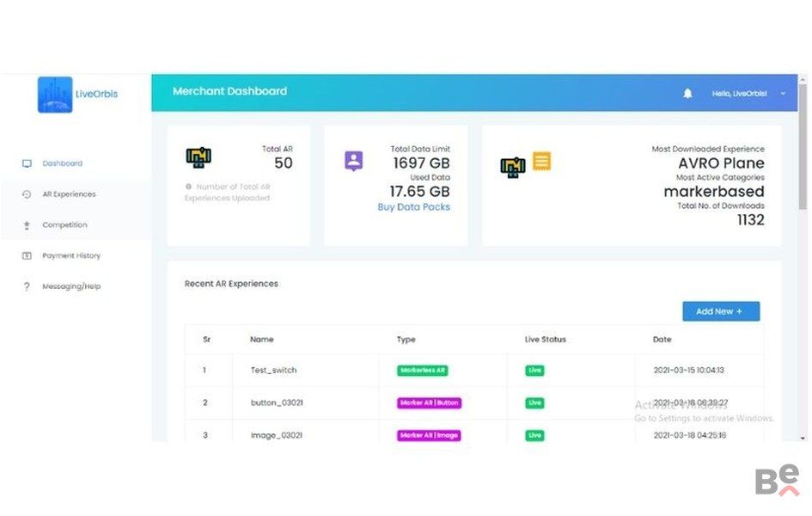The width and height of the screenshot is (812, 516).
Task: Click the Marker AR | Button badge
Action: tap(429, 403)
